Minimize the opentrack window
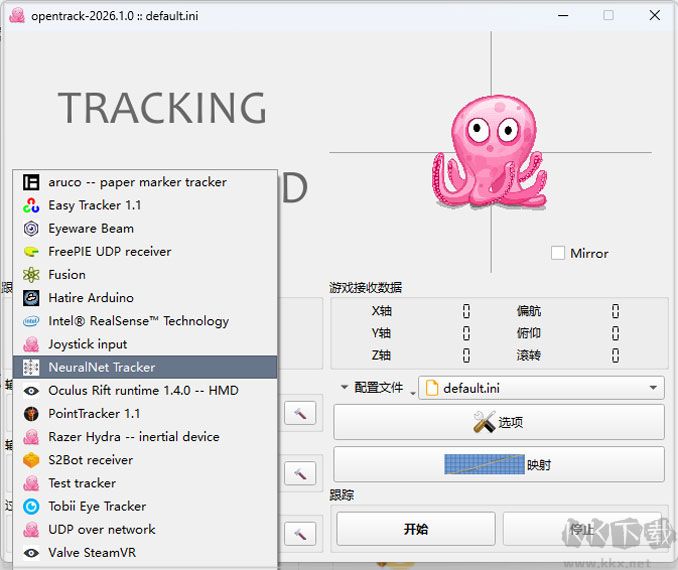Viewport: 678px width, 570px height. (563, 15)
